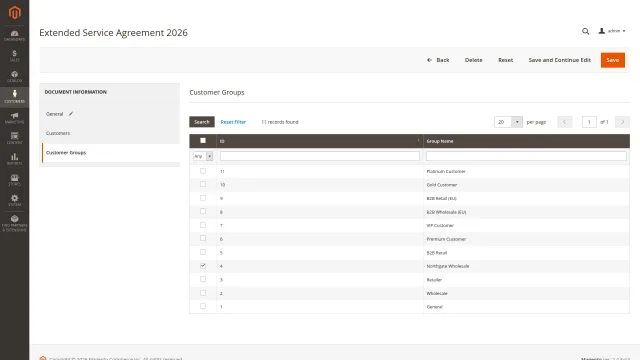640x360 pixels.
Task: Open the per page count dropdown
Action: click(508, 122)
